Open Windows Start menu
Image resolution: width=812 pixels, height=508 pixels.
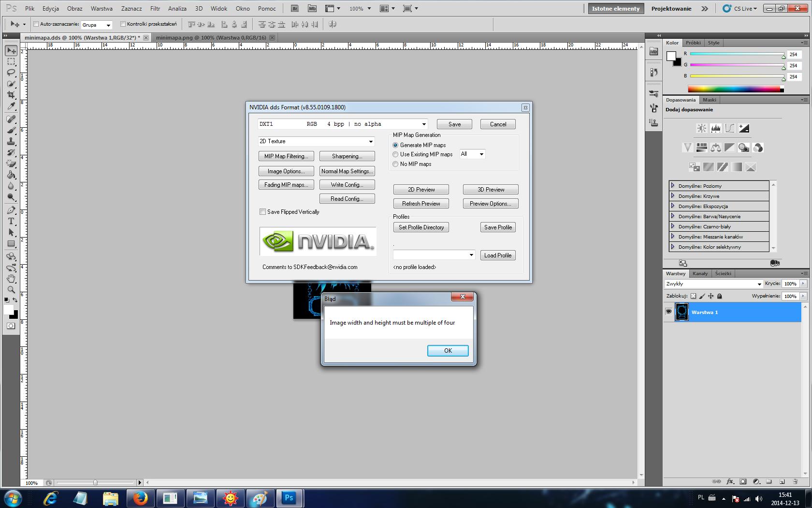[x=13, y=498]
